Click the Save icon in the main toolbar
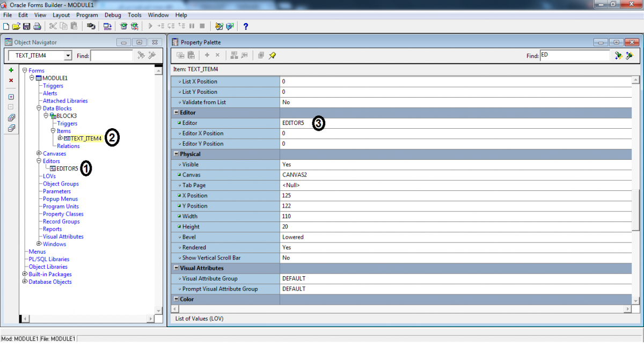The height and width of the screenshot is (362, 644). (x=27, y=26)
